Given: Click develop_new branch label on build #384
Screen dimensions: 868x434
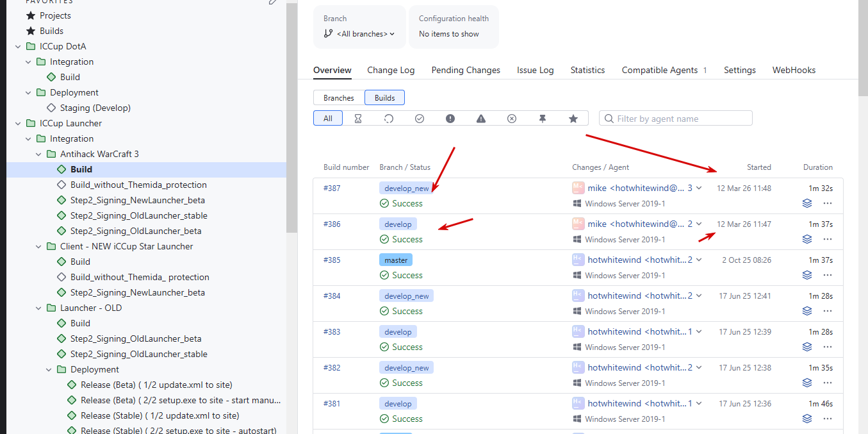Looking at the screenshot, I should pos(406,296).
